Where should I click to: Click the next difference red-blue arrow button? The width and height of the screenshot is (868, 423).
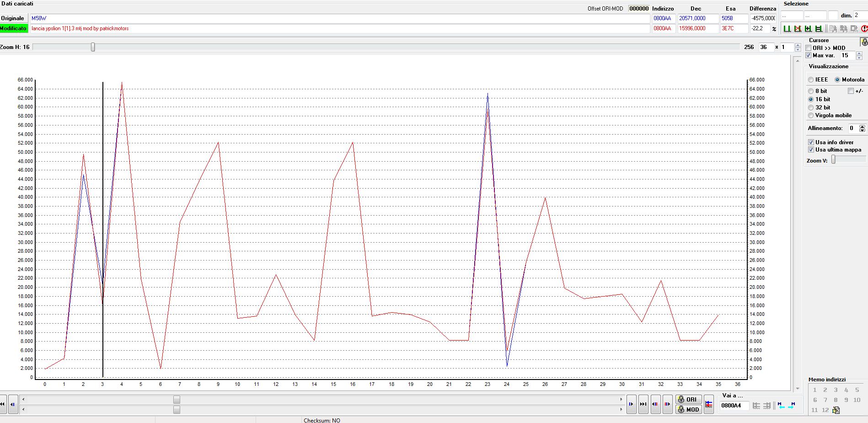point(667,404)
